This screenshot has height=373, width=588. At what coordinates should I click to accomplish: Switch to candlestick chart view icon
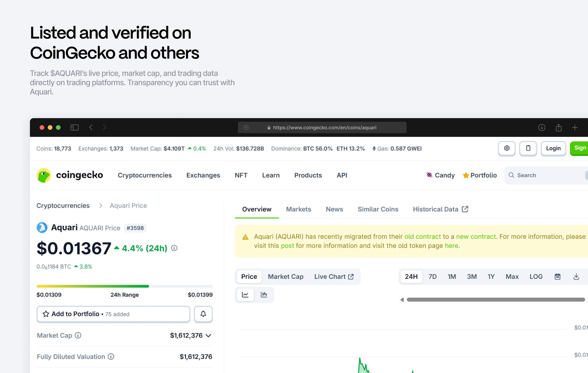(x=264, y=295)
